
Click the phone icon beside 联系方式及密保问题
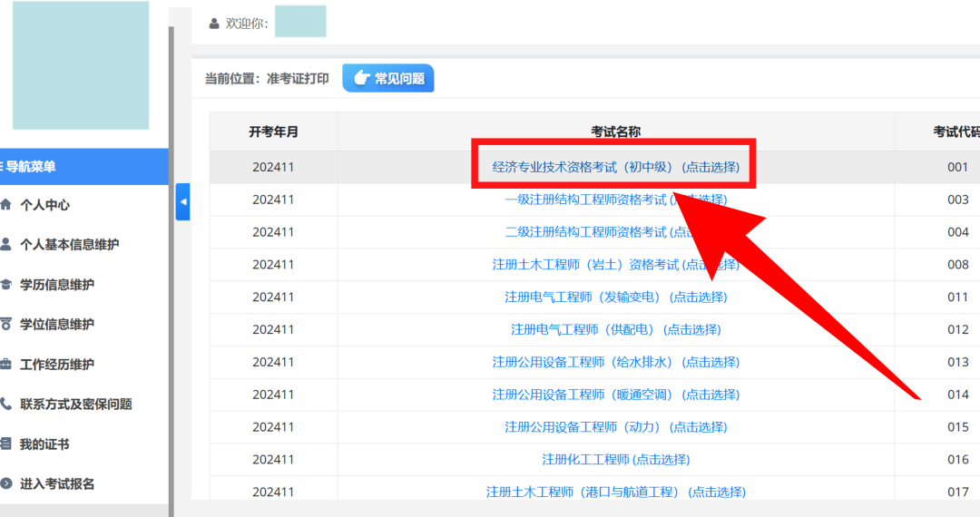coord(6,405)
